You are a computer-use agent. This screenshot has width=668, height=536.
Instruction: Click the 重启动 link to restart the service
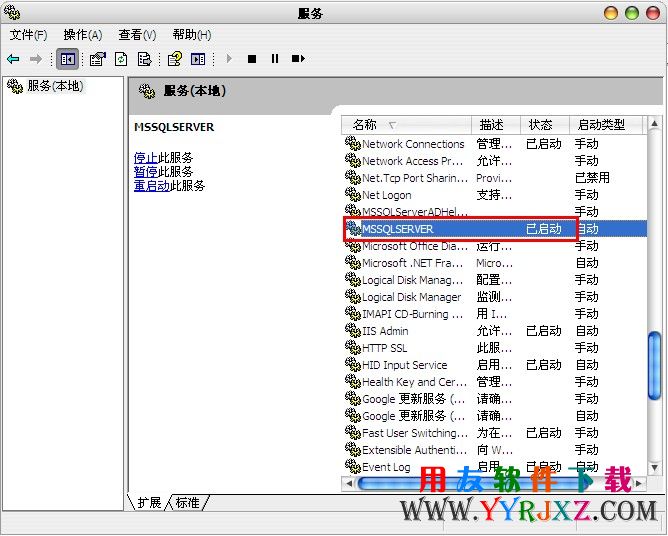(152, 185)
